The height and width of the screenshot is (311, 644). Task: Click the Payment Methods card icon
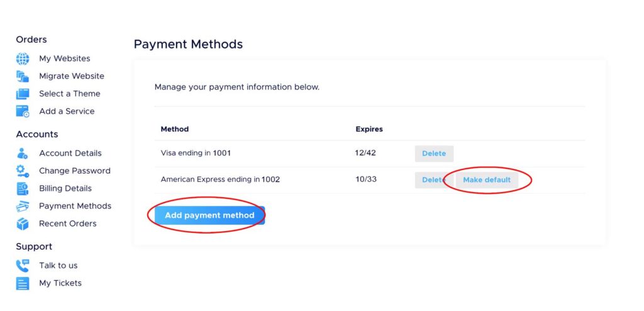click(x=23, y=206)
